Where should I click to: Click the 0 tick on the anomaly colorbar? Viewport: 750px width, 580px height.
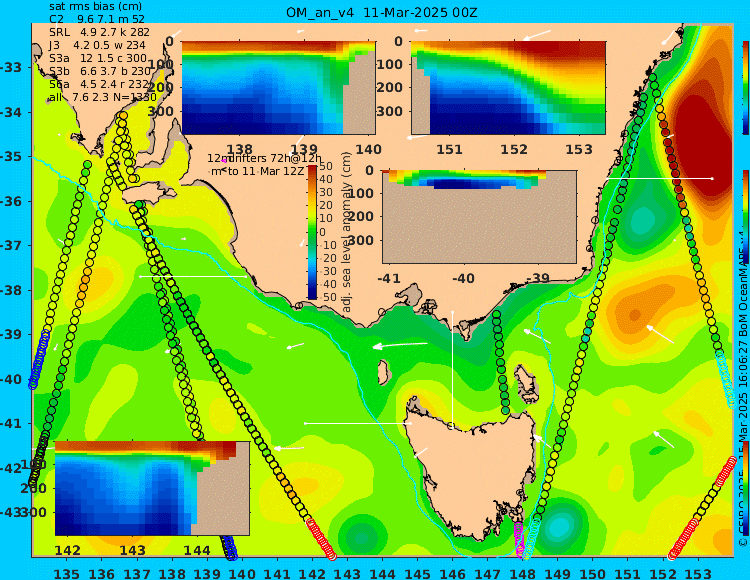point(322,232)
